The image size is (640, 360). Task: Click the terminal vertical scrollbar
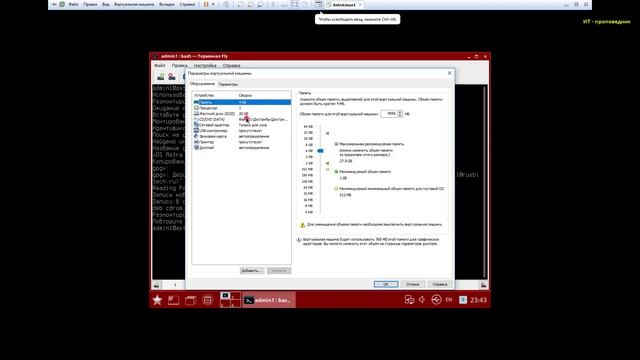(x=485, y=182)
